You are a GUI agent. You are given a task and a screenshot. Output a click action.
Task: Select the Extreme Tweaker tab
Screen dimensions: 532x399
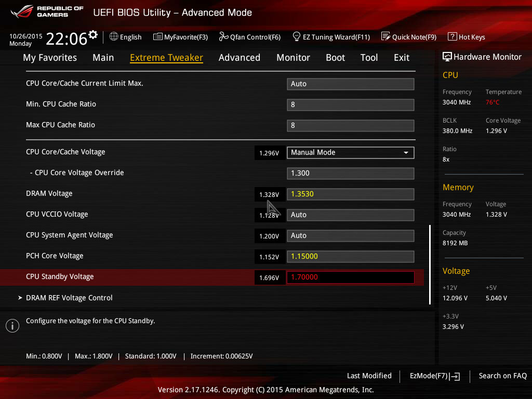[166, 58]
